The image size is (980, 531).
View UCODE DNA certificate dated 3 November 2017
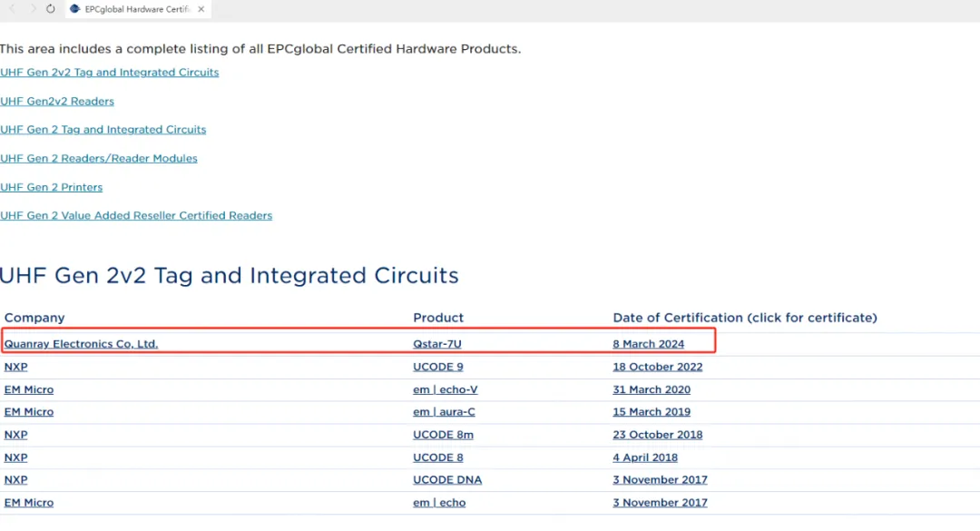(660, 480)
